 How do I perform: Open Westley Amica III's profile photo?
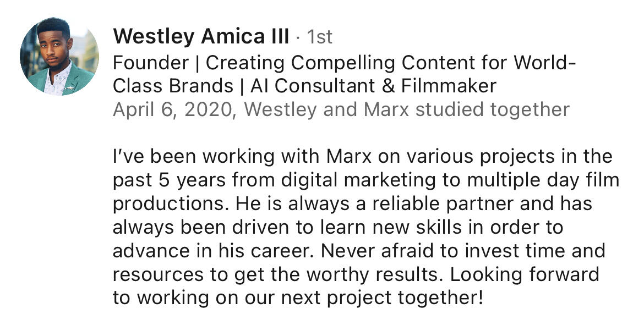(x=59, y=56)
